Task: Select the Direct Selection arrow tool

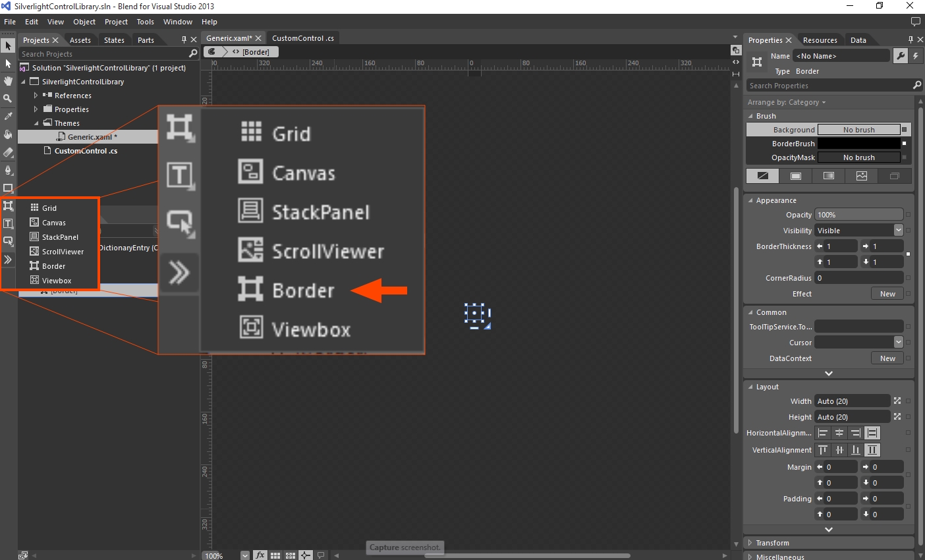Action: (x=8, y=64)
